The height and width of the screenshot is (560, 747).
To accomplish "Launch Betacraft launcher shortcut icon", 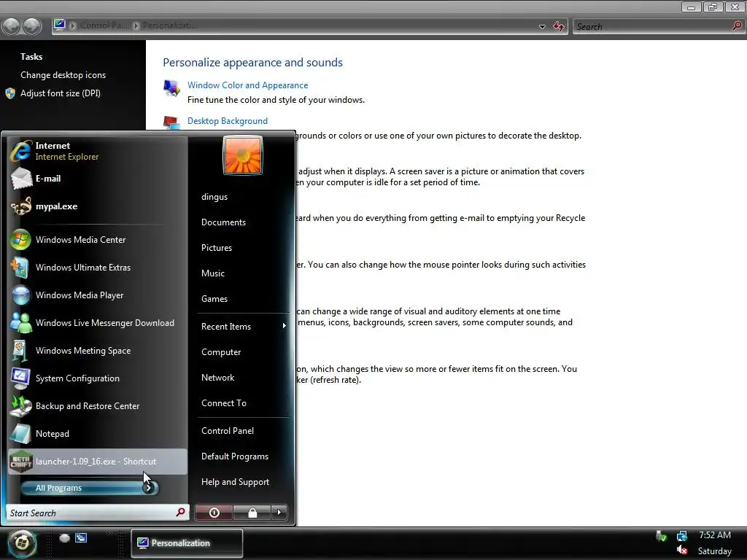I will (x=21, y=462).
